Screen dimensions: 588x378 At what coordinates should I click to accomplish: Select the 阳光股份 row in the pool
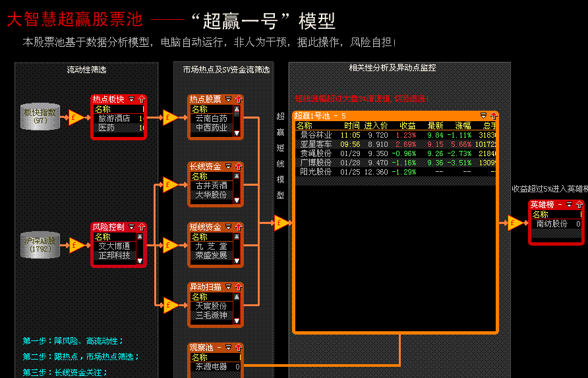pos(396,172)
